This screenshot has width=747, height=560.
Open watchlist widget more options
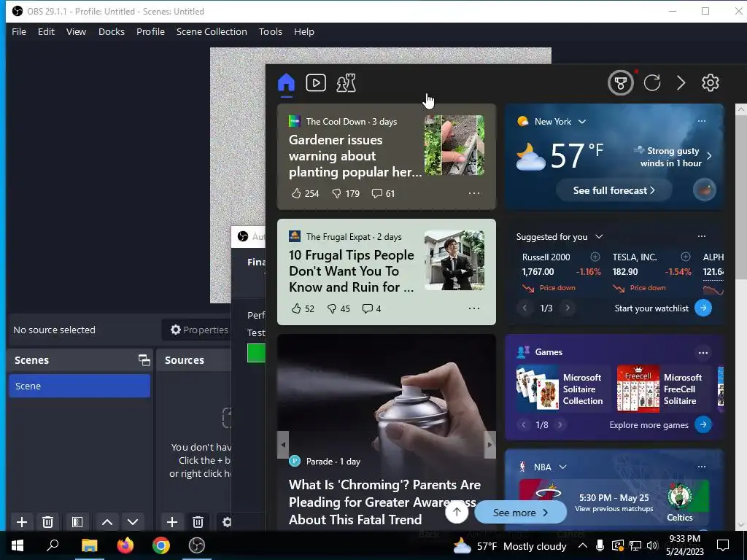coord(702,236)
